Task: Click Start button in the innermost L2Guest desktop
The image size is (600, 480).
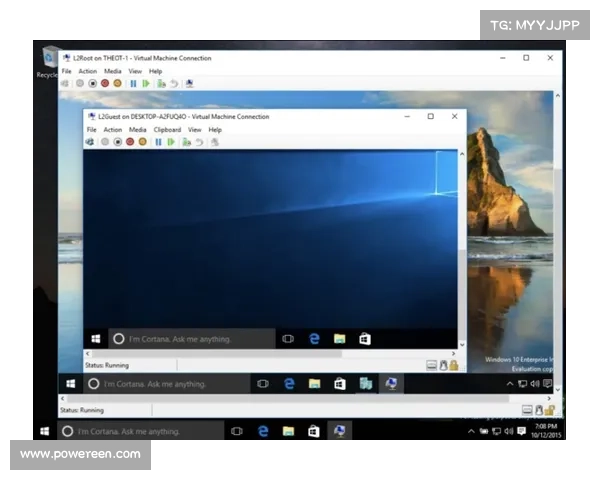Action: [x=97, y=339]
